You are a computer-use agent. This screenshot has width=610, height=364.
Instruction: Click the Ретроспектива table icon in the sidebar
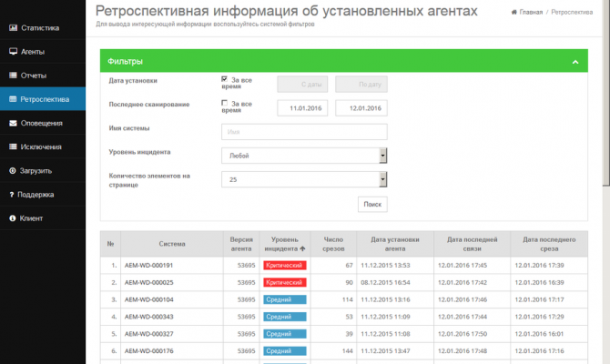point(13,99)
